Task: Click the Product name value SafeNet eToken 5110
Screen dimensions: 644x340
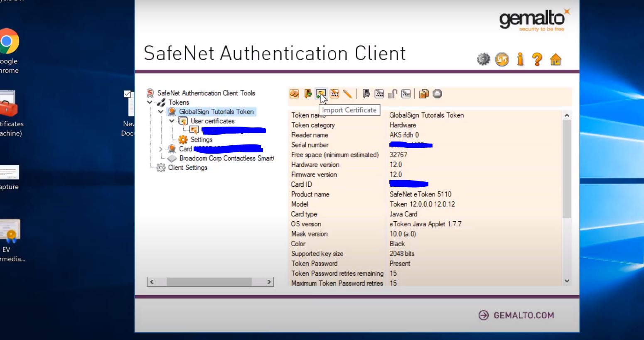Action: (x=420, y=194)
